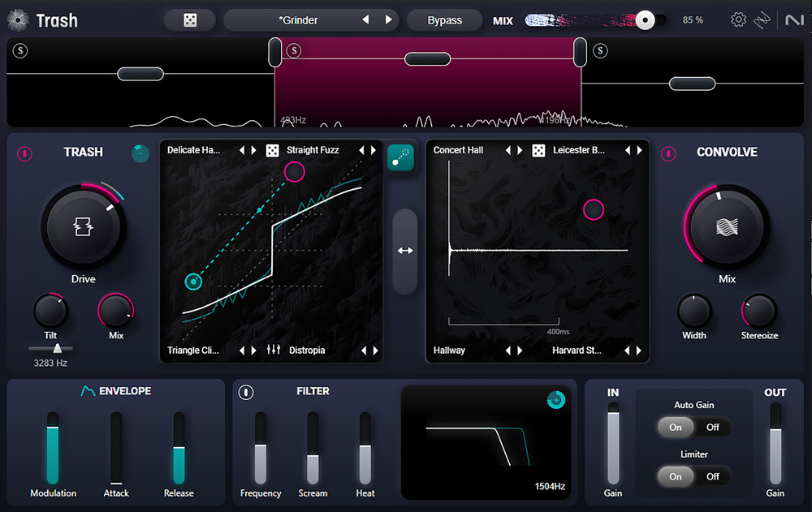
Task: Click next arrow for Straight Fuzz
Action: click(x=374, y=150)
